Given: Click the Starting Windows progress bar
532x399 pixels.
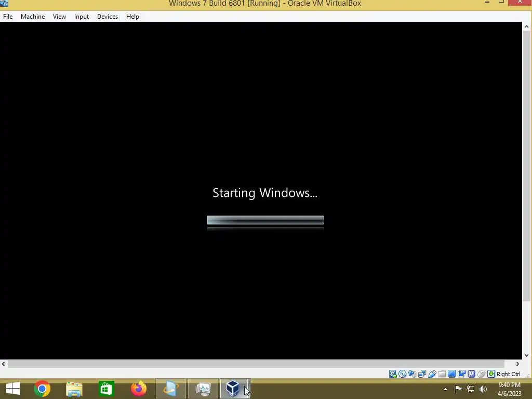Looking at the screenshot, I should (x=265, y=220).
